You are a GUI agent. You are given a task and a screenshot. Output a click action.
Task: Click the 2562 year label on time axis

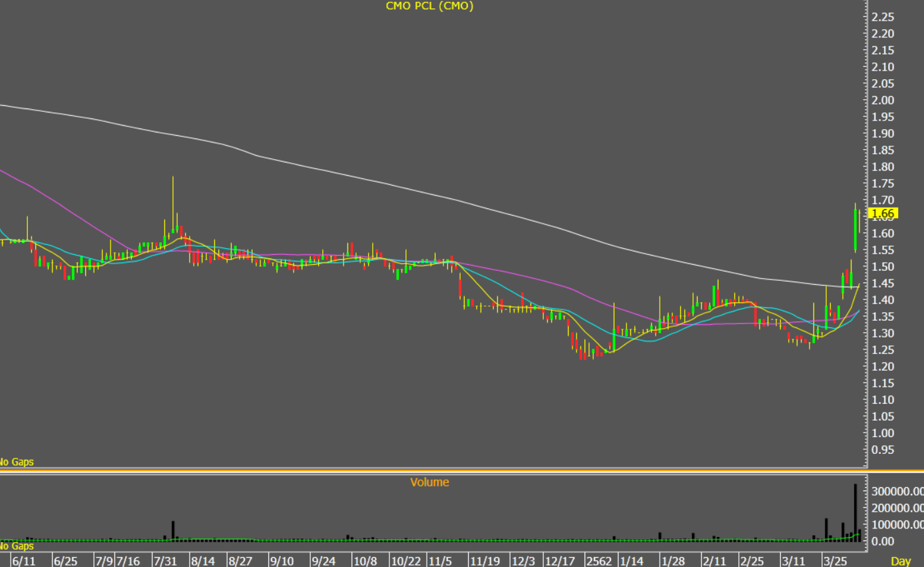[599, 562]
